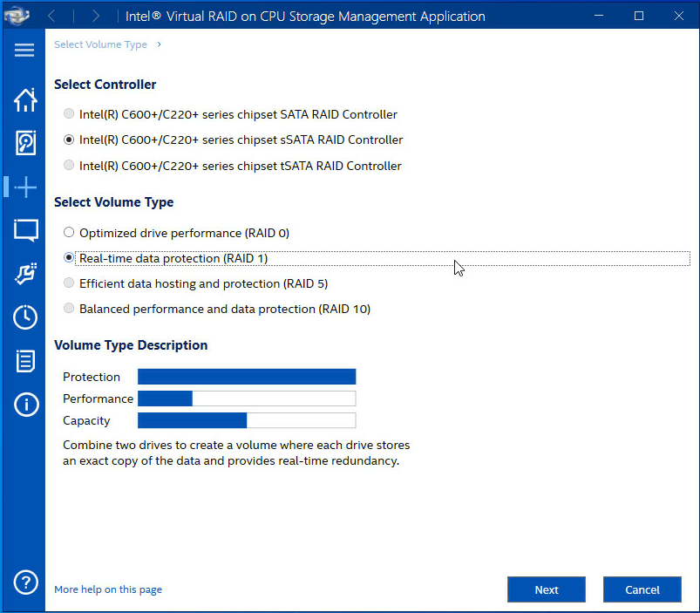This screenshot has width=700, height=613.
Task: Navigate back with the left arrow
Action: pos(51,17)
